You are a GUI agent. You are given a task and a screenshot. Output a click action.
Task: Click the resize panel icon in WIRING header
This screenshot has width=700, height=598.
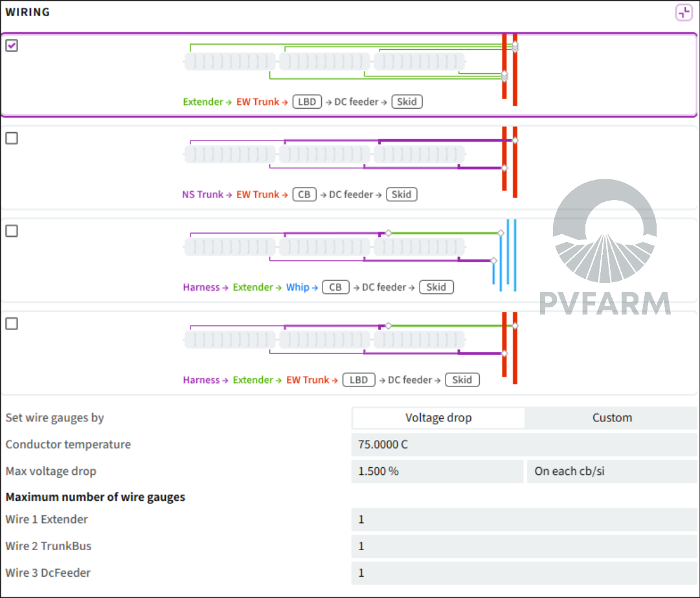pyautogui.click(x=684, y=12)
